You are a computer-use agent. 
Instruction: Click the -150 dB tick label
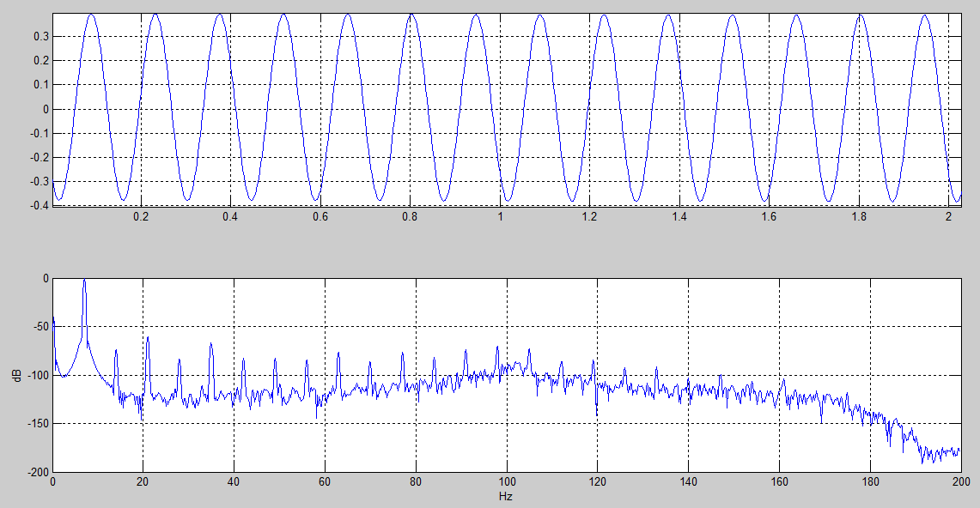pos(38,424)
